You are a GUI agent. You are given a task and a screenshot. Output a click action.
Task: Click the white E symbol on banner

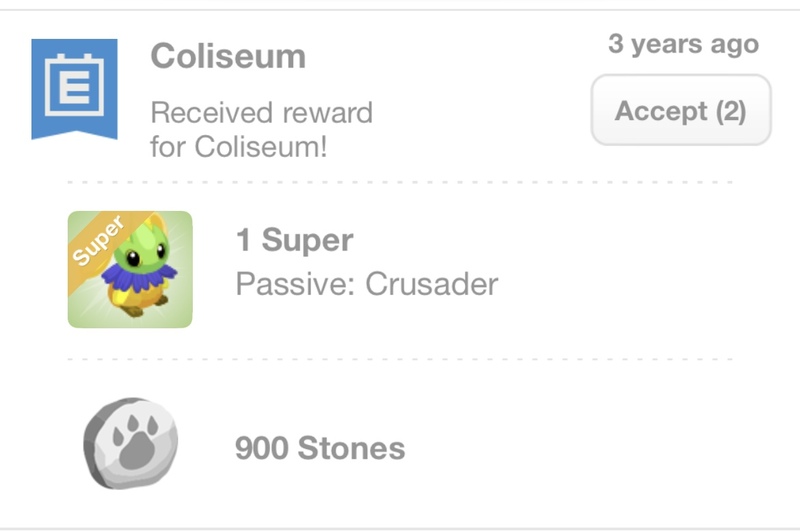(74, 86)
